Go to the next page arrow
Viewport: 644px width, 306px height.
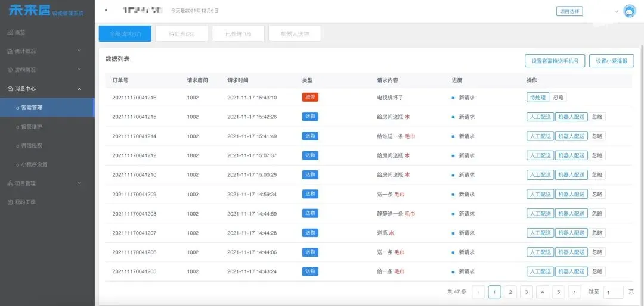point(574,292)
